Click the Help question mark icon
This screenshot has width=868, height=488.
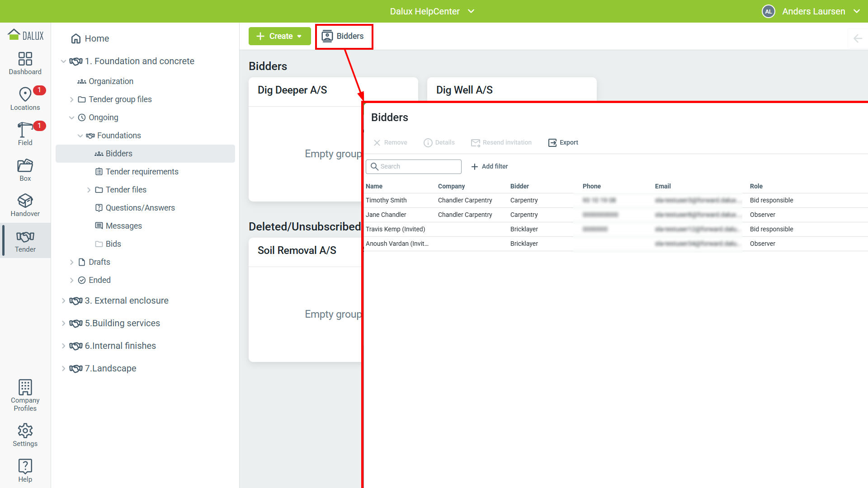25,466
